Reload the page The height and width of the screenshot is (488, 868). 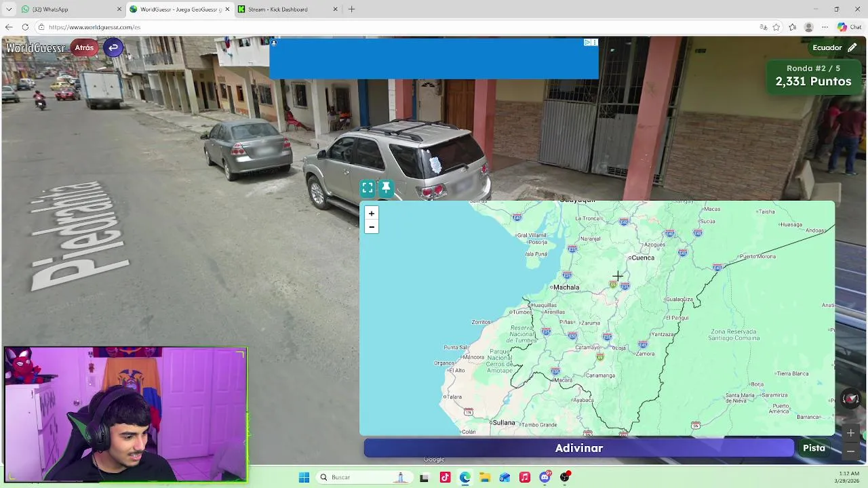point(25,27)
